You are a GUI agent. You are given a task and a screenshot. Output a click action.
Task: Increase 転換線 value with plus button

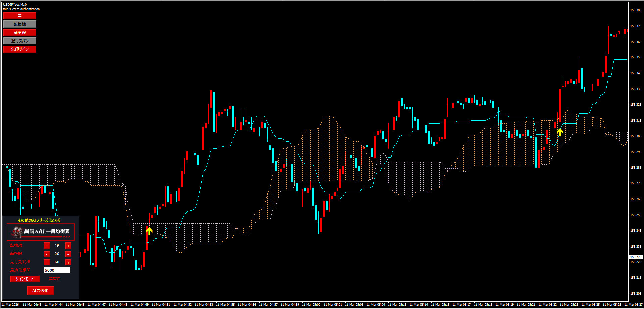[x=68, y=246]
